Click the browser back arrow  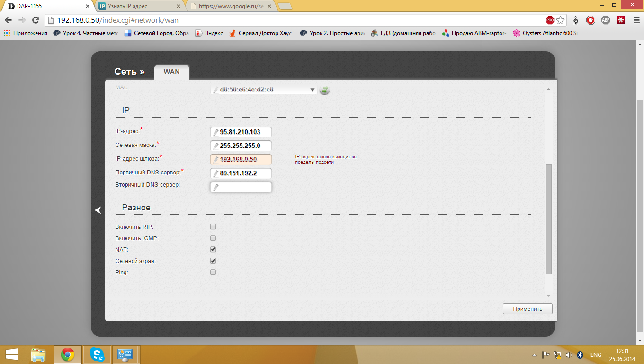click(x=8, y=20)
